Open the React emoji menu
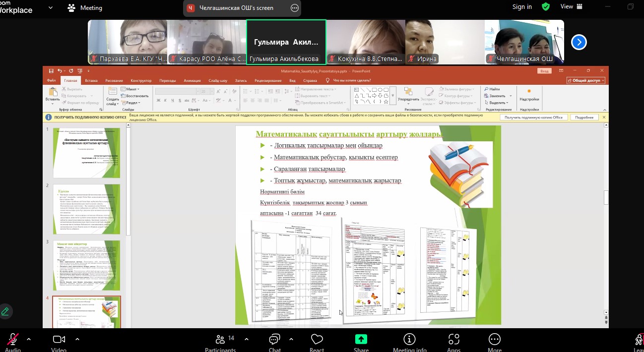This screenshot has height=352, width=644. [x=317, y=341]
